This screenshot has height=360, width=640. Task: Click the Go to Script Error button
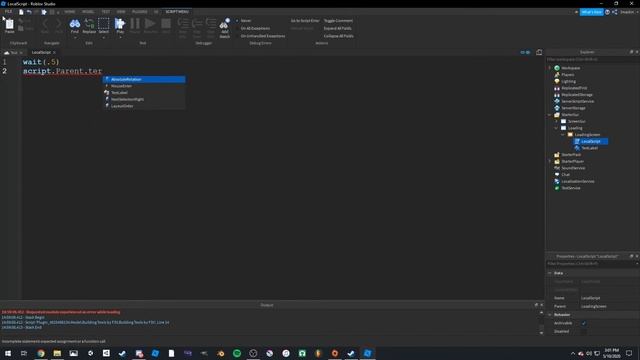304,20
